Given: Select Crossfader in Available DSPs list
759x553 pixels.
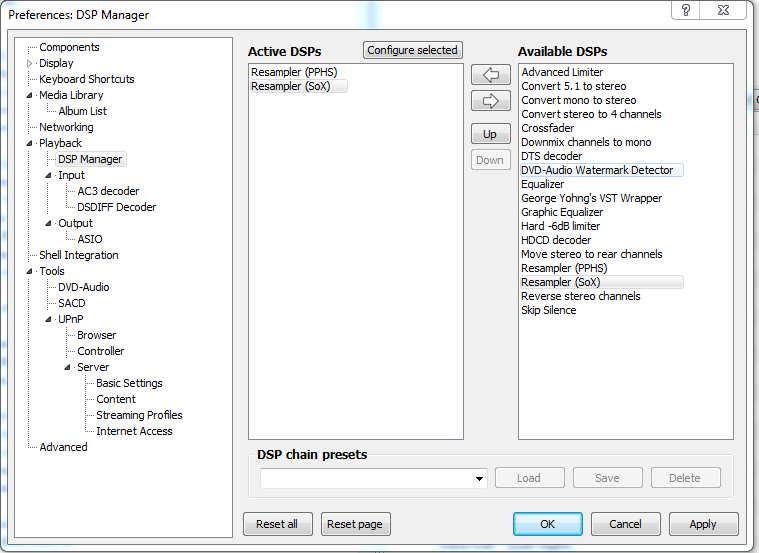Looking at the screenshot, I should tap(547, 128).
